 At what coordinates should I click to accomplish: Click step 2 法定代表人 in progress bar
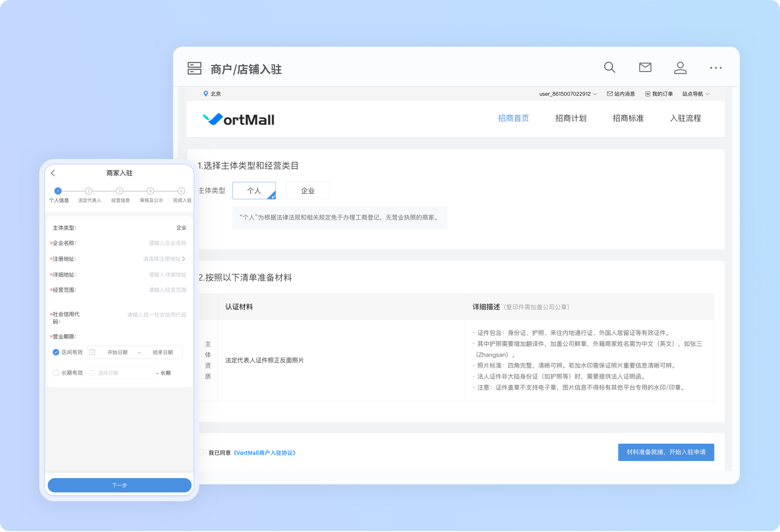pos(89,191)
